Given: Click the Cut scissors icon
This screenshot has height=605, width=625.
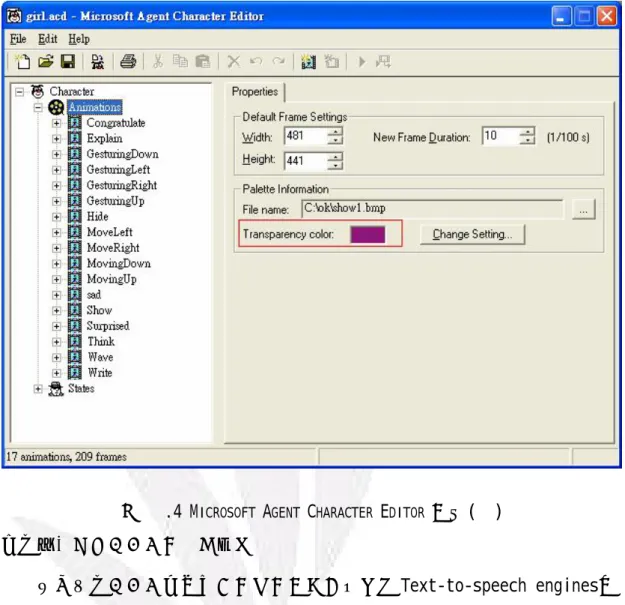Looking at the screenshot, I should 158,62.
